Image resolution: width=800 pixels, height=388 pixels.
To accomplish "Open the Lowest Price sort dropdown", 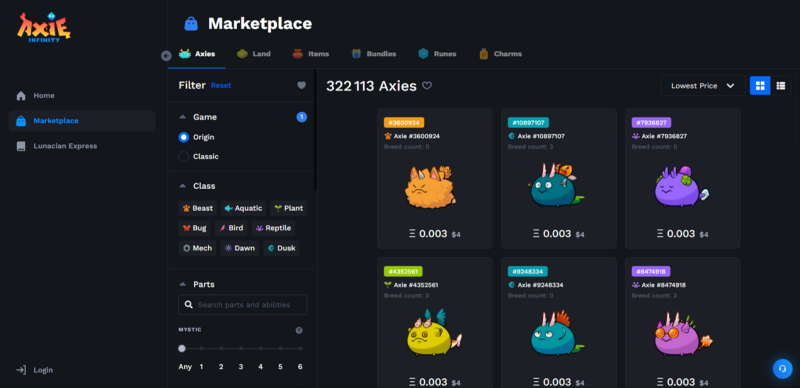I will [x=703, y=86].
